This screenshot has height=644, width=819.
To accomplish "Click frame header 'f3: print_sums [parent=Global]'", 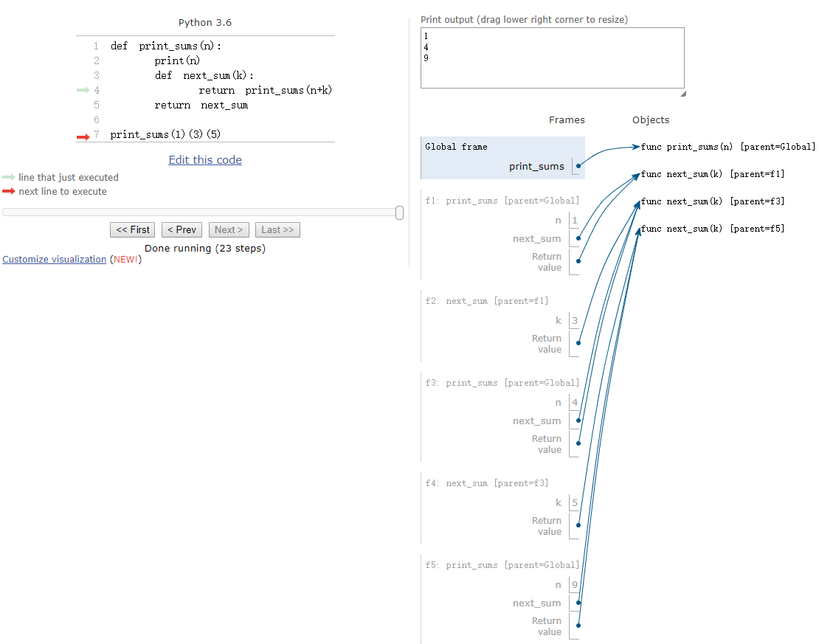I will coord(502,383).
